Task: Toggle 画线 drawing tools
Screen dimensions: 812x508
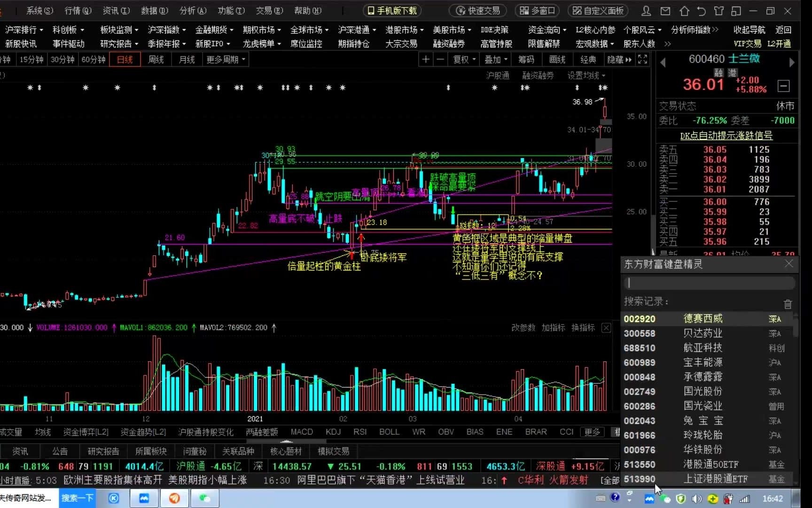Action: point(557,59)
